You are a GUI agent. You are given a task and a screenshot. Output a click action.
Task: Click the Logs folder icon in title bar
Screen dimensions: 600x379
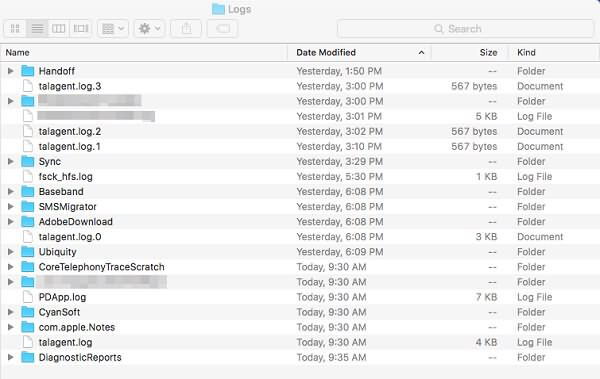coord(218,9)
